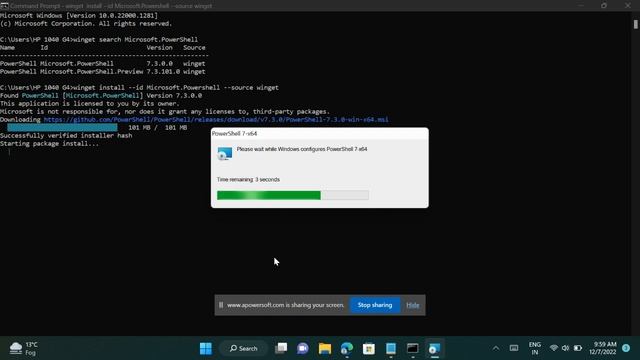640x360 pixels.
Task: Click the volume speaker tray icon
Action: (565, 348)
